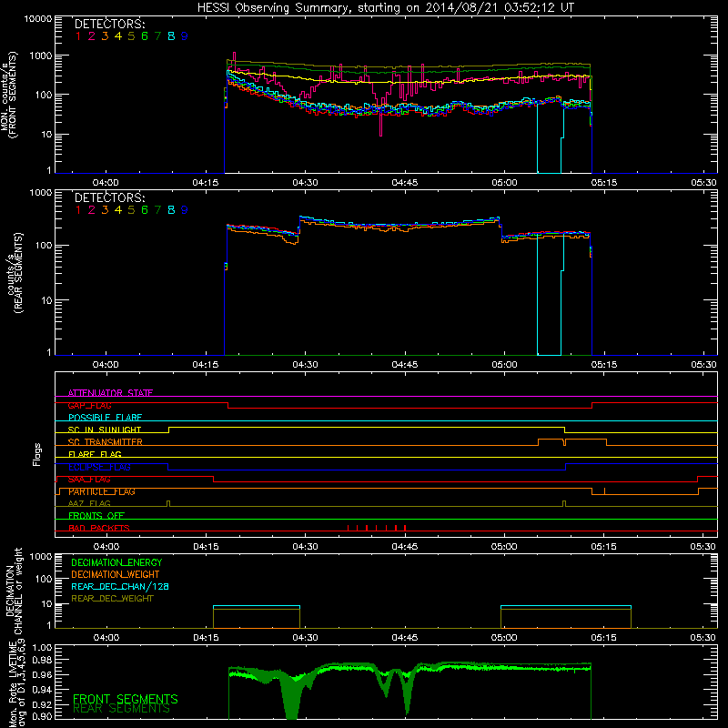Click the 04:30 time label under front segments plot
Screen dimensions: 728x728
(x=305, y=183)
